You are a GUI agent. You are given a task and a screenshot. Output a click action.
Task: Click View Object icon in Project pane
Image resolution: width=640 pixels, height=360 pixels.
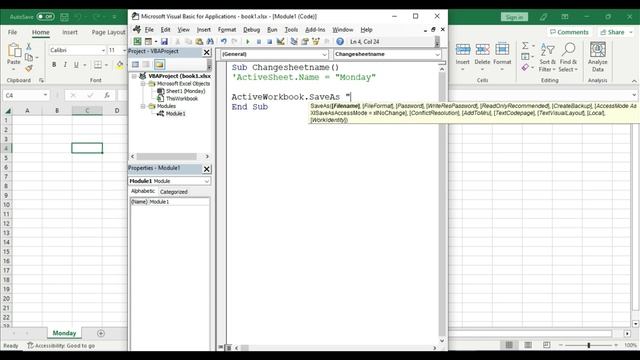[x=146, y=64]
